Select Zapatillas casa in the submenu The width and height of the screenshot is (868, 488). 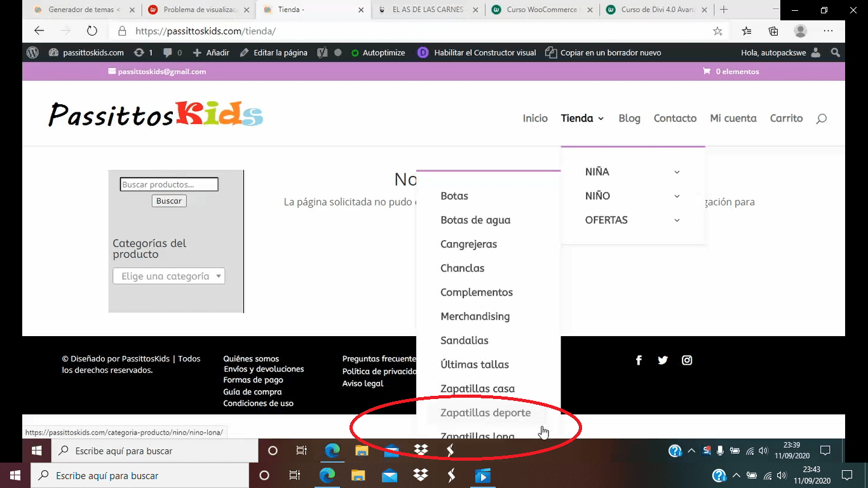coord(478,389)
